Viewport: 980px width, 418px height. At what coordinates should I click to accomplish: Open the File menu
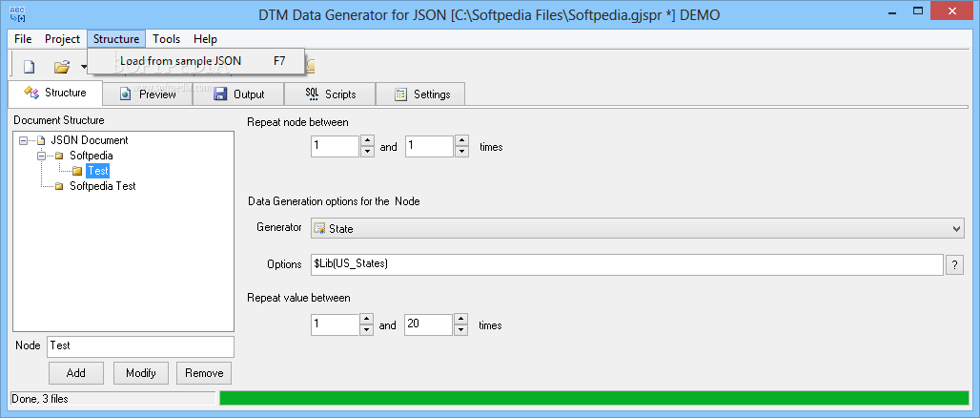(23, 39)
